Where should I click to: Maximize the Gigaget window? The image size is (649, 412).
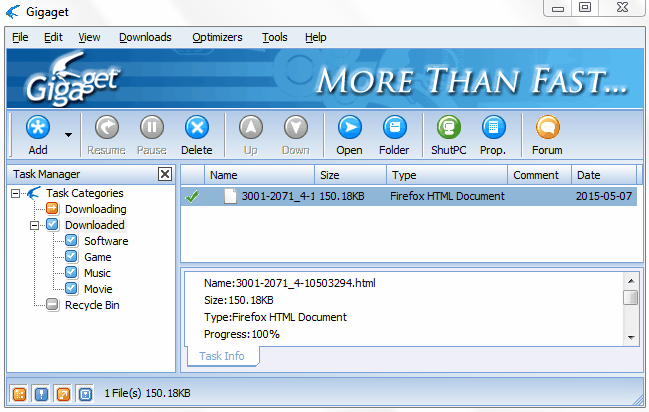(584, 8)
